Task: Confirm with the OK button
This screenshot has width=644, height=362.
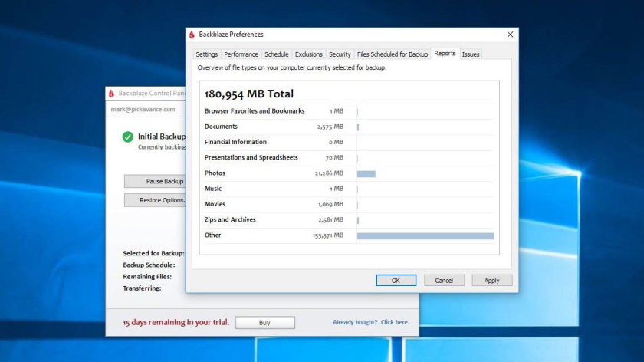Action: (396, 280)
